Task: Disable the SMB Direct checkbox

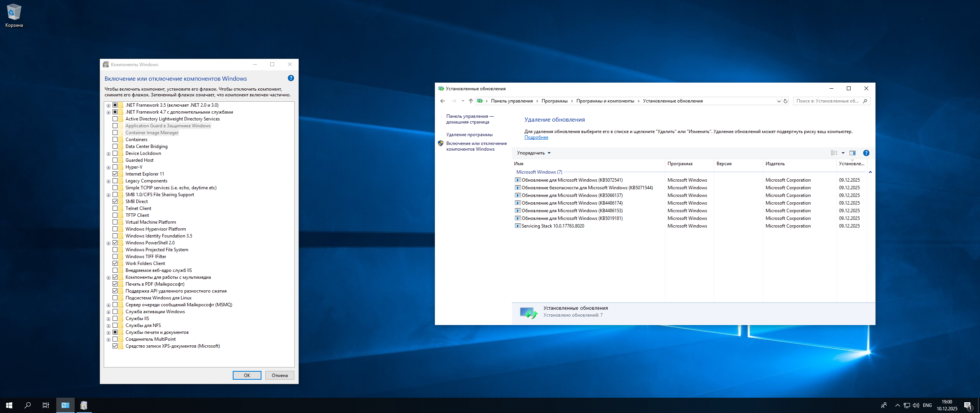Action: tap(115, 202)
